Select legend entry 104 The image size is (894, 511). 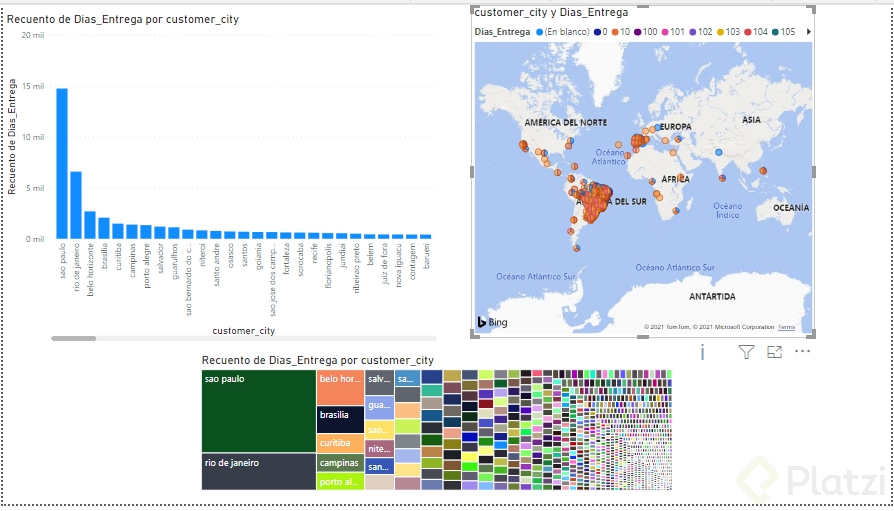point(755,32)
